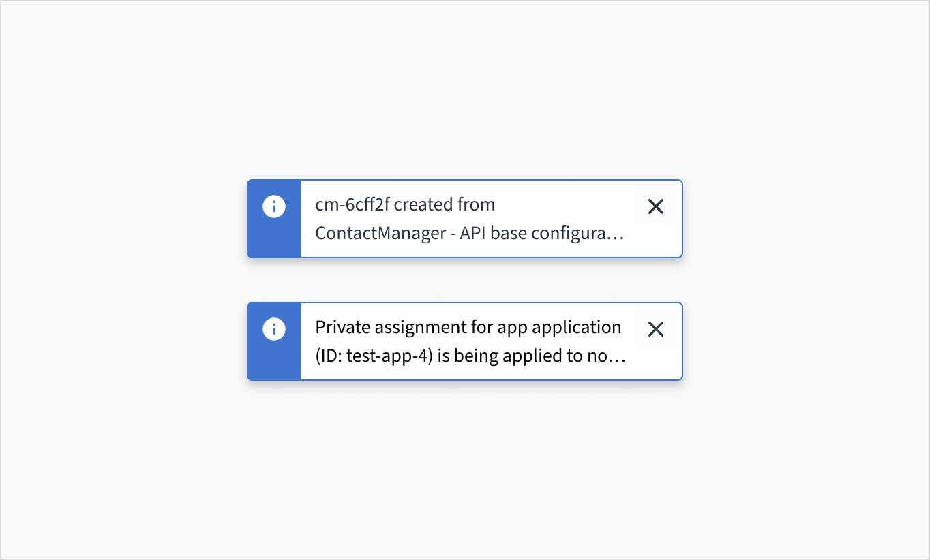Dismiss the cm-6cff2f created notification

pyautogui.click(x=655, y=206)
